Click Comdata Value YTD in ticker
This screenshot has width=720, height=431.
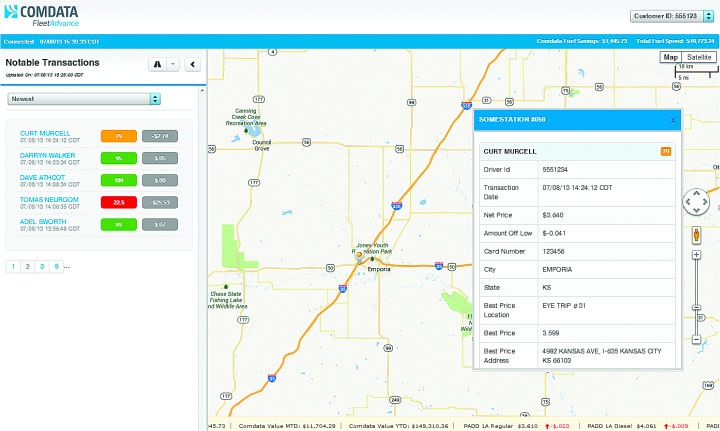click(x=399, y=426)
